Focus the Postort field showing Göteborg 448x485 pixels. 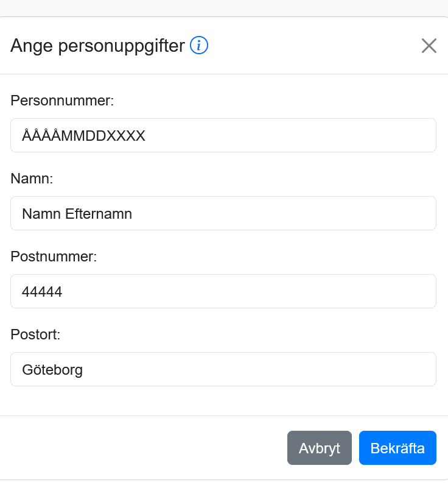(223, 369)
